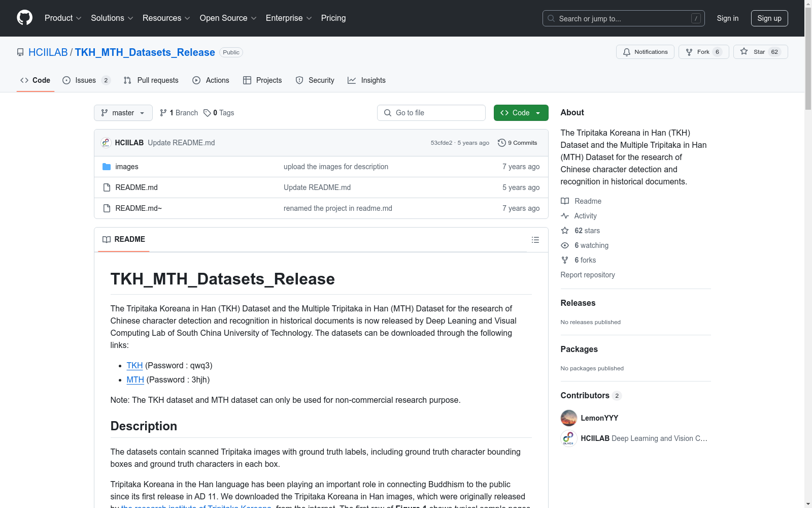Click the README.md~ file icon

point(107,208)
